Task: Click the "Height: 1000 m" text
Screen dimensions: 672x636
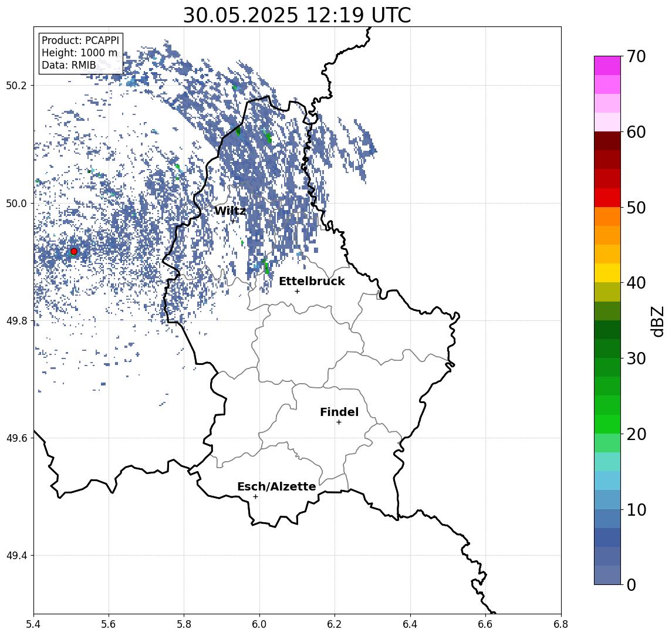Action: [x=79, y=53]
